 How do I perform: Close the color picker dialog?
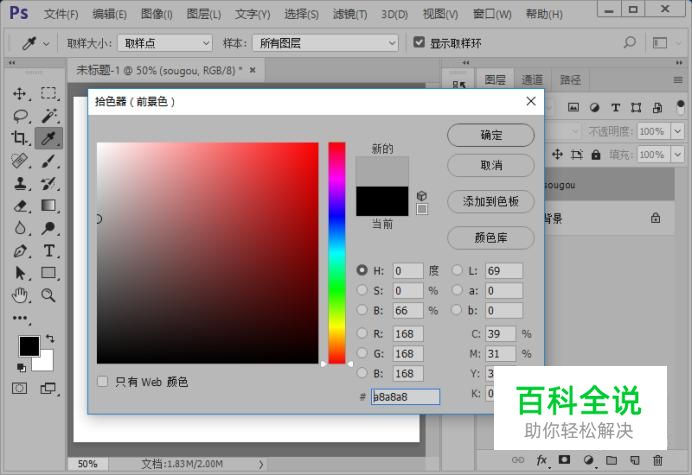pyautogui.click(x=531, y=101)
